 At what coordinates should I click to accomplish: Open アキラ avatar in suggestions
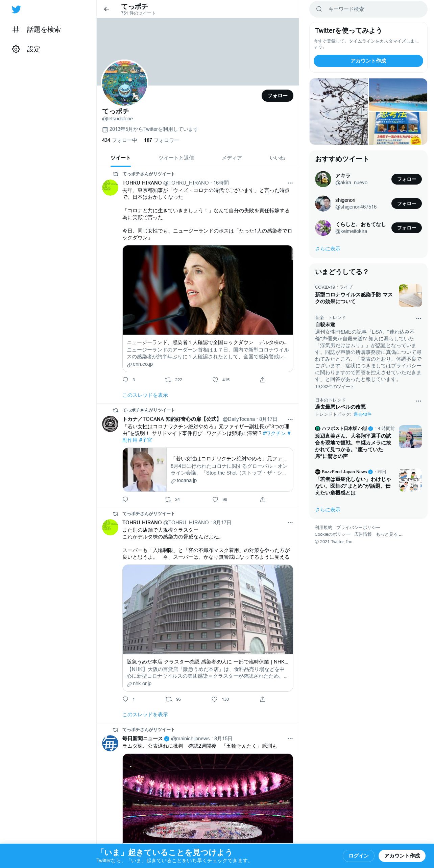click(x=323, y=179)
